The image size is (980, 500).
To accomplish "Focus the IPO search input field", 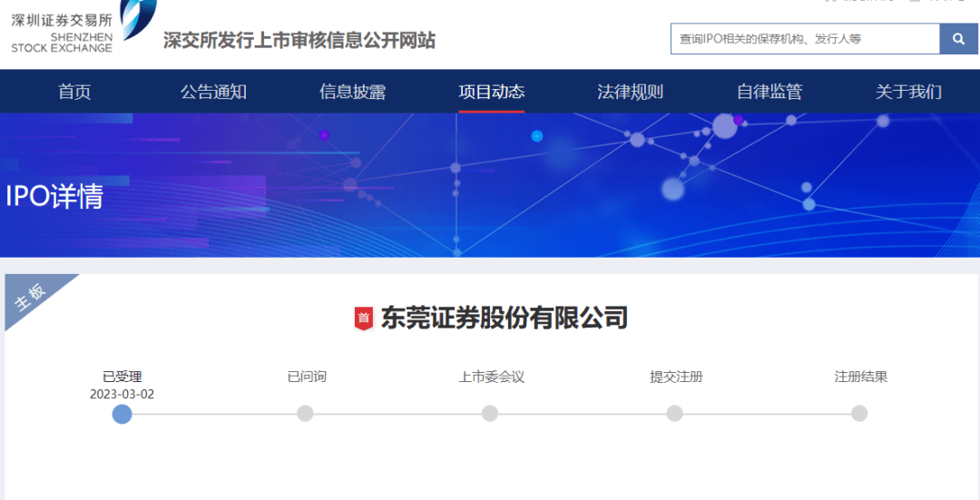I will pyautogui.click(x=805, y=39).
